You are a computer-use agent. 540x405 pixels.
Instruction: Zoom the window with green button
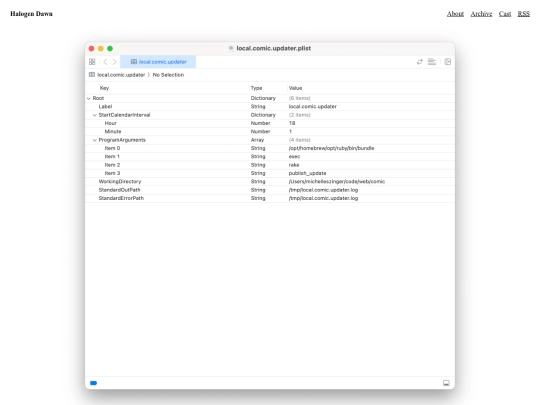point(110,49)
